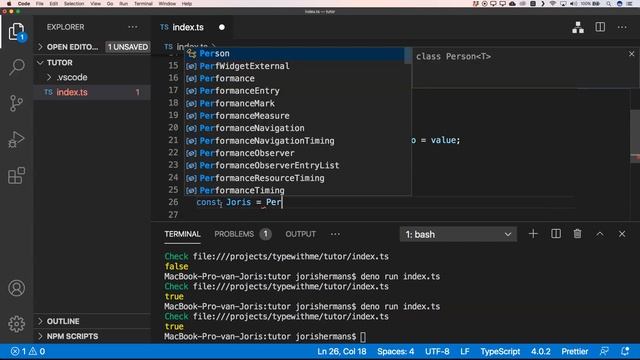Open the Edit menu

[53, 4]
